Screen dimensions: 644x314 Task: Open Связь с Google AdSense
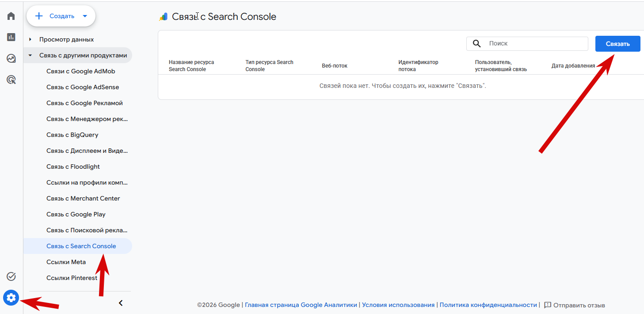(x=83, y=87)
